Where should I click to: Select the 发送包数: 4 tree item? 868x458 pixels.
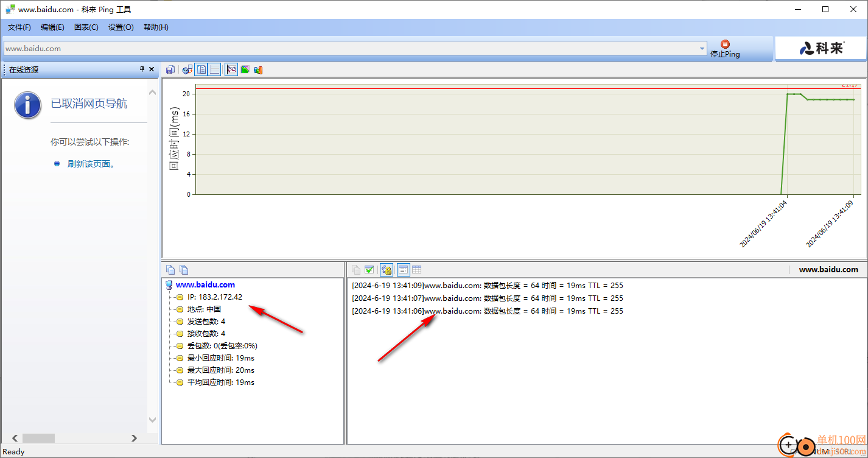[206, 322]
